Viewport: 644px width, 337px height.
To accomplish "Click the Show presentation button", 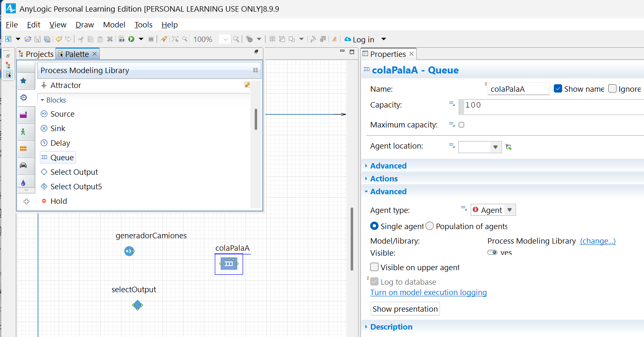I will click(x=405, y=309).
